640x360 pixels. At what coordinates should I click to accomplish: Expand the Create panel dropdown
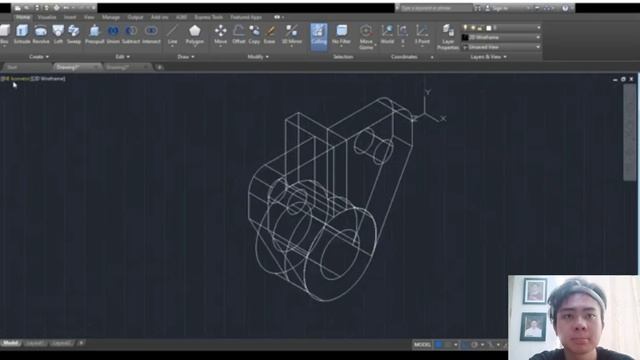[39, 57]
